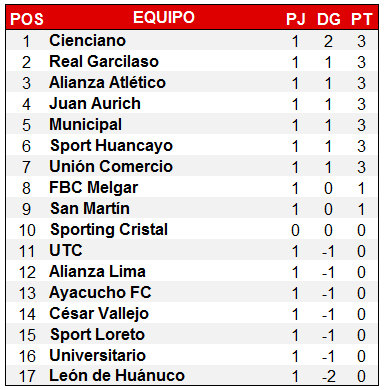The width and height of the screenshot is (384, 390).
Task: Click the POS column header
Action: coord(27,19)
